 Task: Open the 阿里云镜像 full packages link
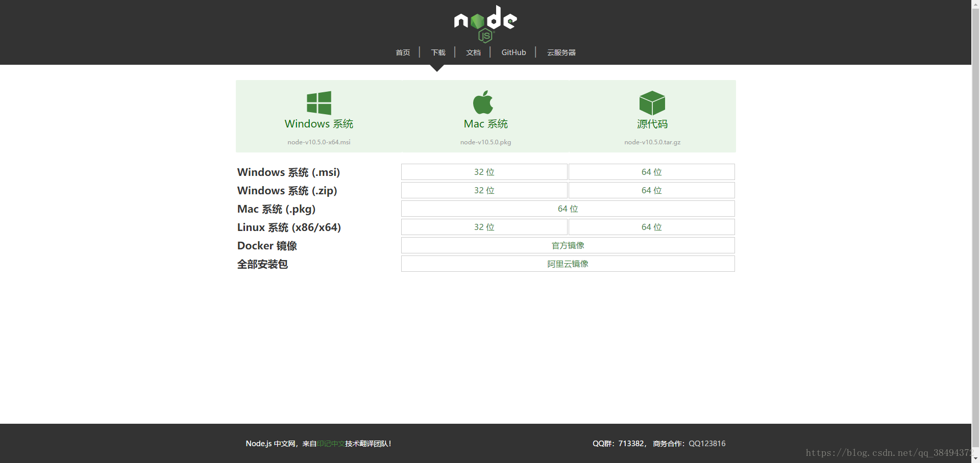click(568, 264)
